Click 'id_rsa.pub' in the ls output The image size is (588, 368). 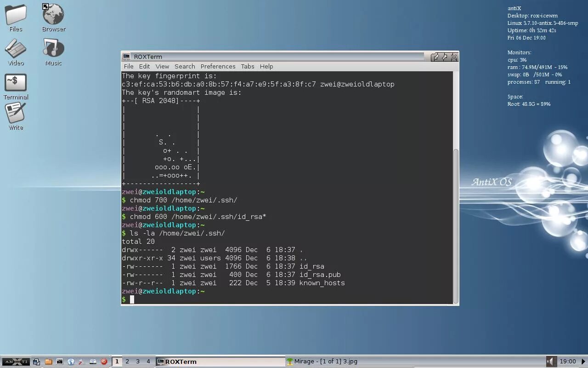(x=320, y=275)
